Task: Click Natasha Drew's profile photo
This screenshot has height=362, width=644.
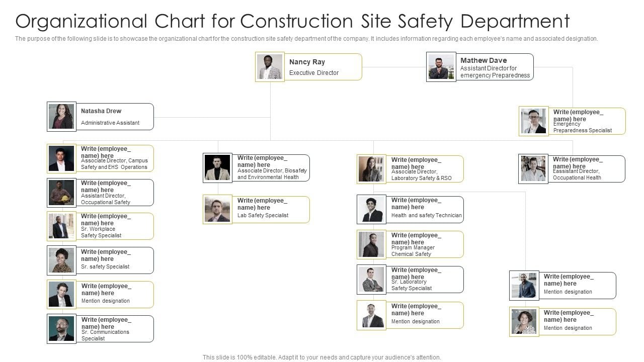Action: coord(61,117)
